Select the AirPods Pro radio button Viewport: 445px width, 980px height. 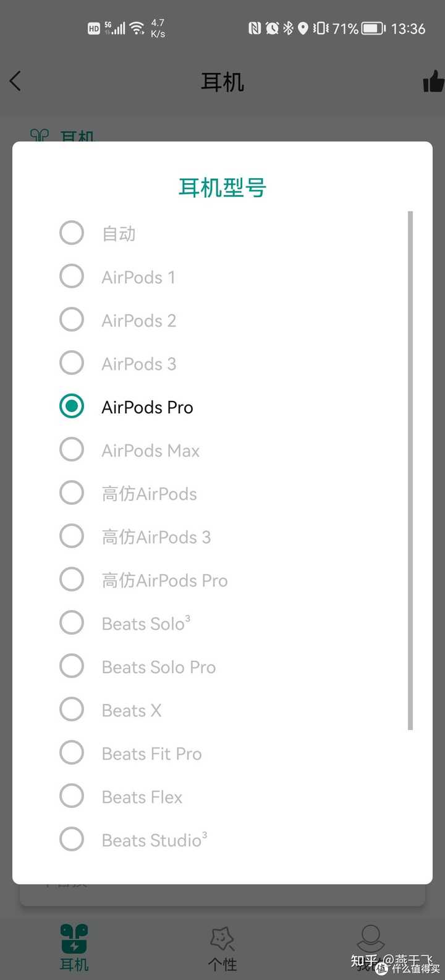(x=72, y=406)
